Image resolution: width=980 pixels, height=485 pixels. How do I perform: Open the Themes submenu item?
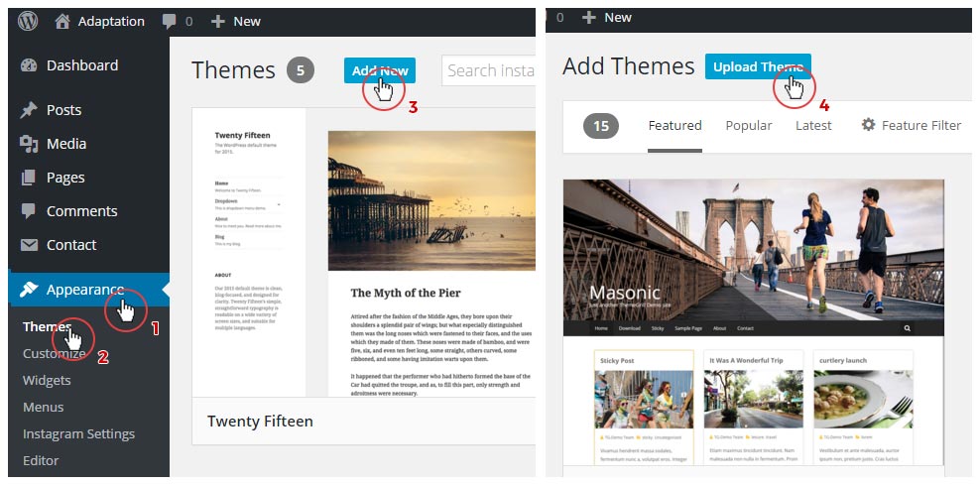pos(47,326)
